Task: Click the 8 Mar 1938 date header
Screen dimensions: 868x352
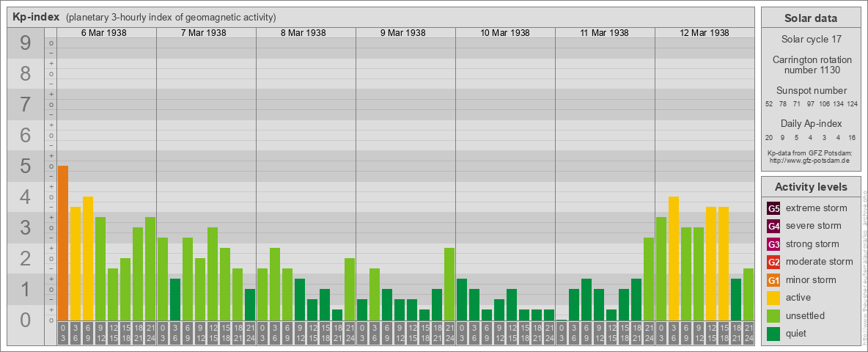Action: click(x=303, y=33)
